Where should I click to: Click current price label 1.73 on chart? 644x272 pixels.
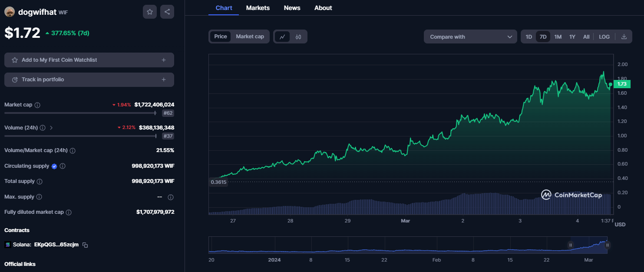pos(622,84)
